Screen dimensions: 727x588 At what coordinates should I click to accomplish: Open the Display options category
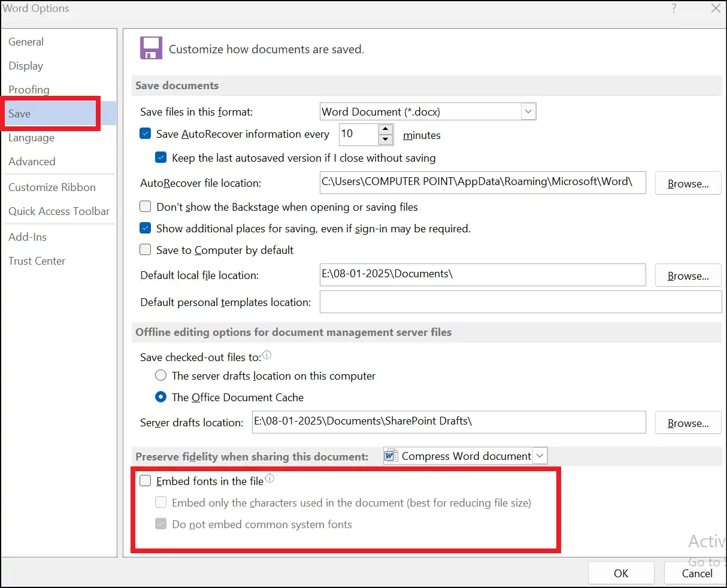click(x=26, y=66)
